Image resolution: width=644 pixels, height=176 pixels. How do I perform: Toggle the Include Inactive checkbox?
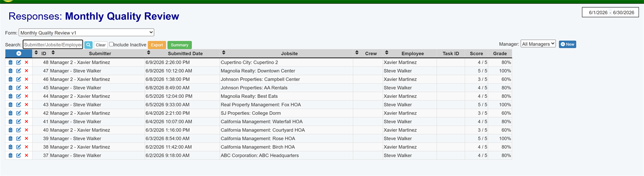pyautogui.click(x=111, y=45)
